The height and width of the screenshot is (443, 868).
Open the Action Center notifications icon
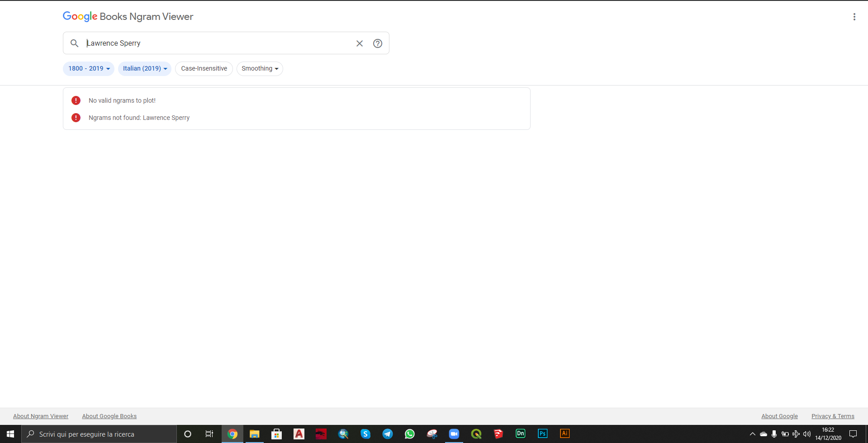click(853, 434)
